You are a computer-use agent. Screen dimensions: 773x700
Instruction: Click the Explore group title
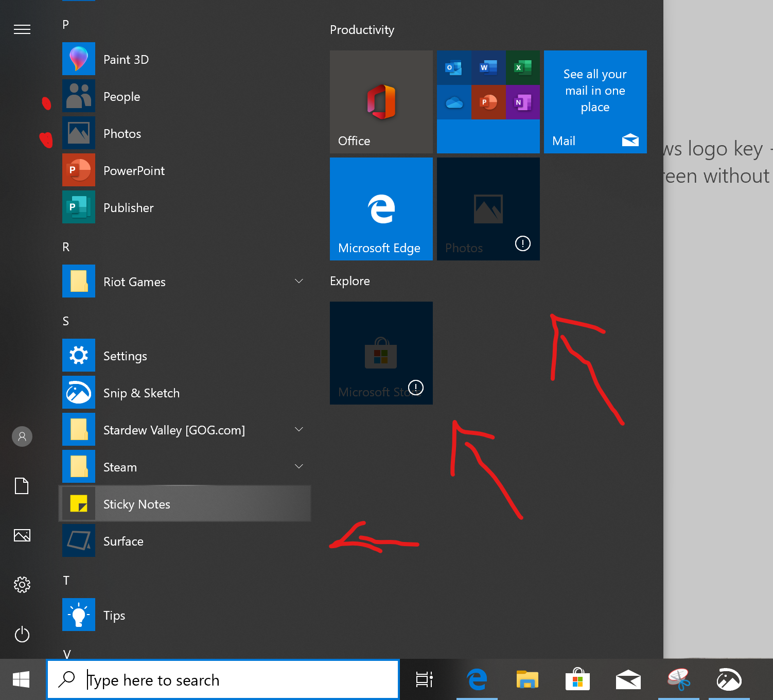point(350,281)
